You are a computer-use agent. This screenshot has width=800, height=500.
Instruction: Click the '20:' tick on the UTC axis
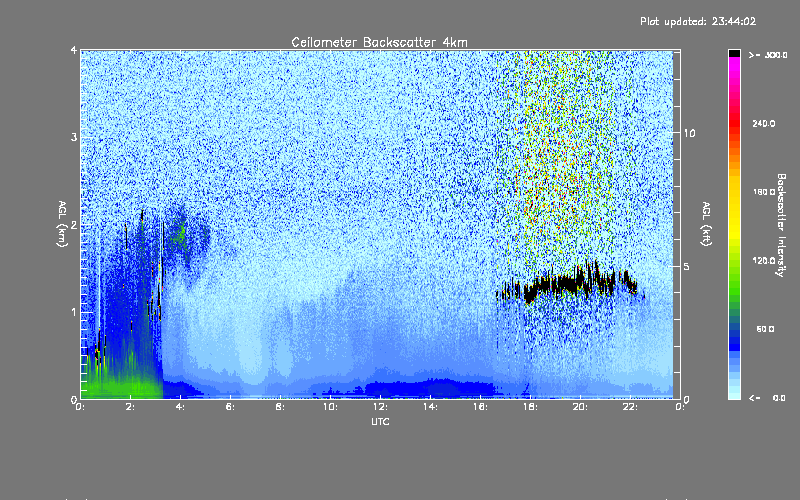point(580,407)
